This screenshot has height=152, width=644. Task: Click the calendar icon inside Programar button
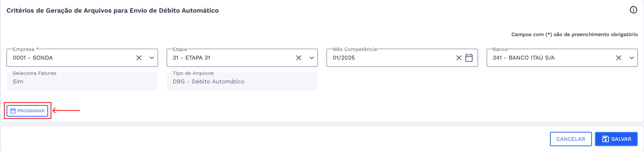[x=13, y=111]
